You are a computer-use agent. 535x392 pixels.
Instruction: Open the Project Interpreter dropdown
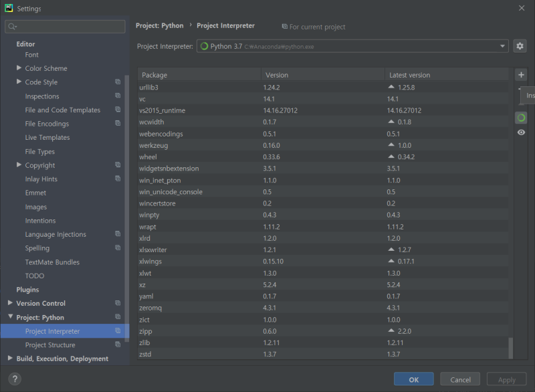[503, 46]
